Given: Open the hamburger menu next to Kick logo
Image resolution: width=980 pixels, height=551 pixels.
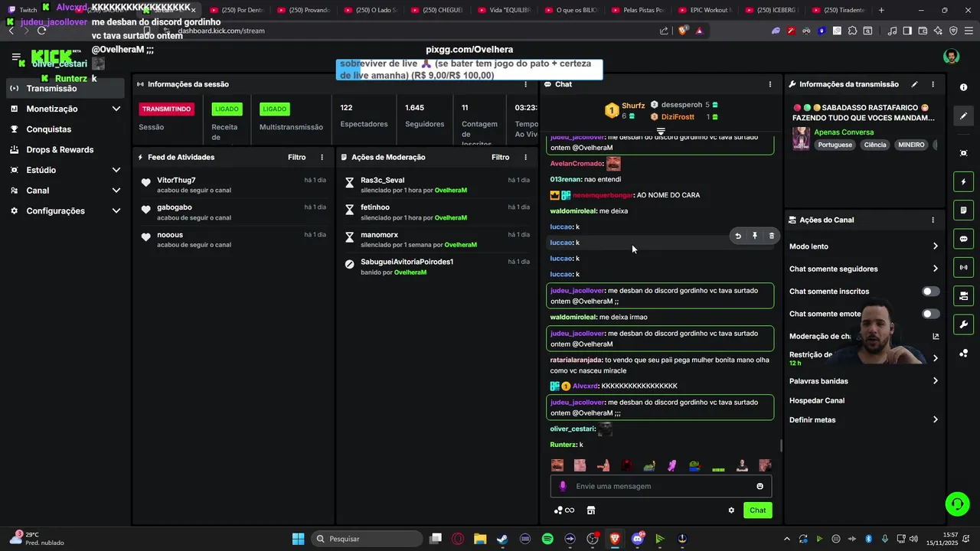Looking at the screenshot, I should [17, 57].
